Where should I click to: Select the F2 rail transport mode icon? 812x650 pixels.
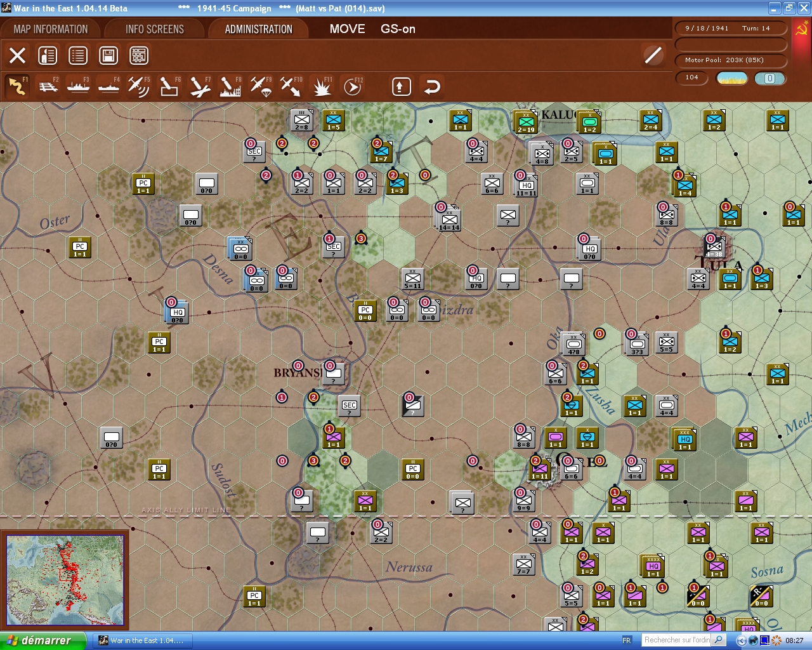[48, 86]
